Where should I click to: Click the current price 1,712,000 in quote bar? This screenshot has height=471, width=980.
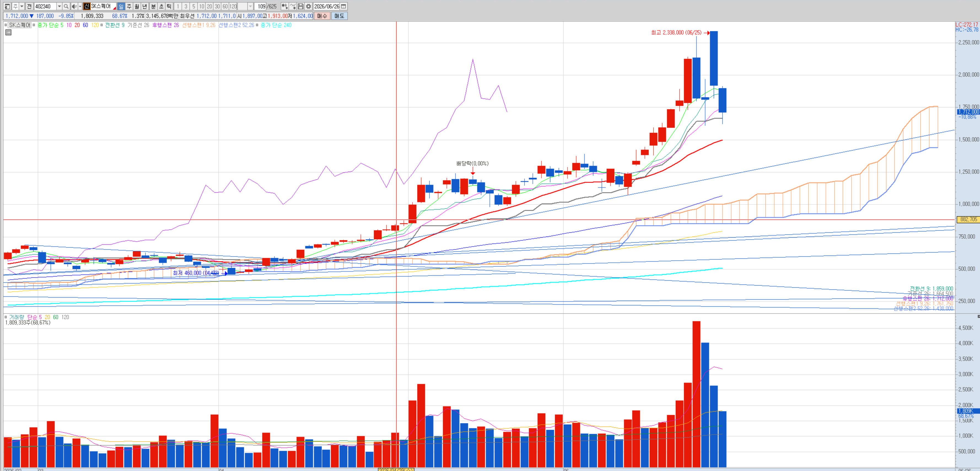[17, 16]
